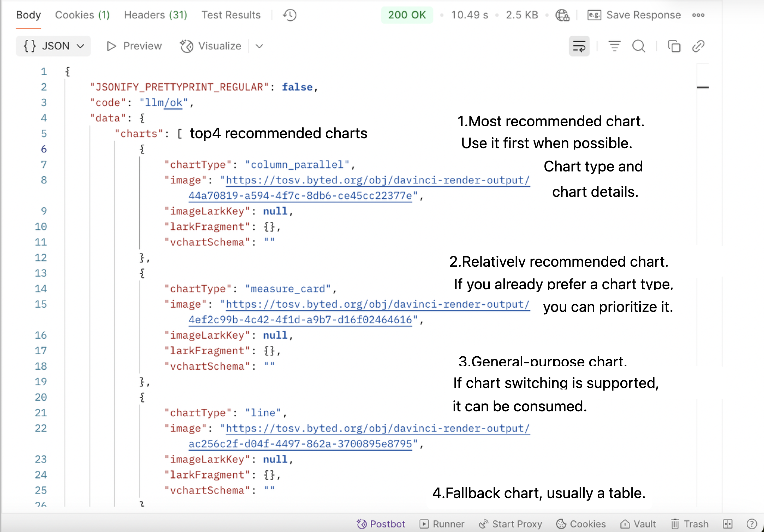
Task: Open the three-dots more options menu
Action: [698, 15]
